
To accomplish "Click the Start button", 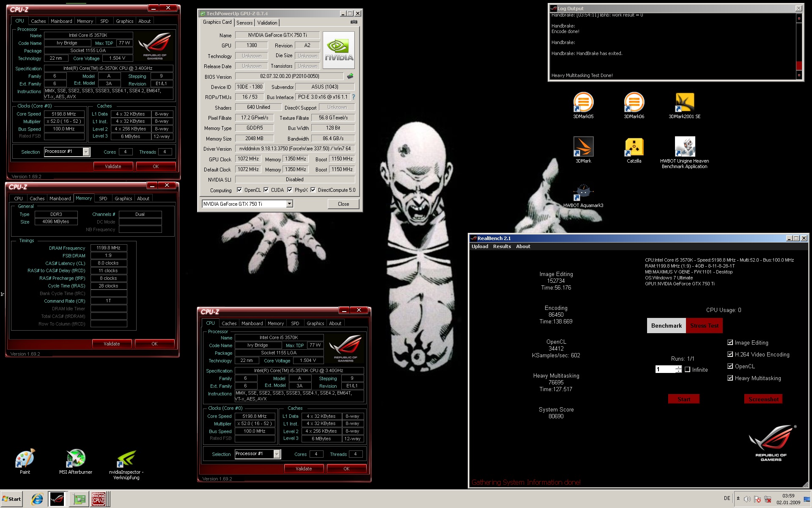I will click(x=11, y=499).
